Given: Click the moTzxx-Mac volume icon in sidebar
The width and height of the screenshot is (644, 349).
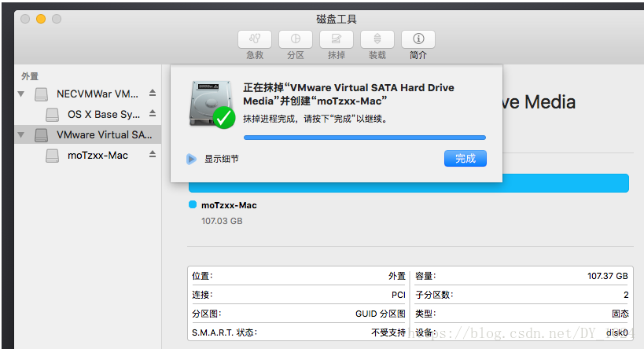Looking at the screenshot, I should 52,156.
